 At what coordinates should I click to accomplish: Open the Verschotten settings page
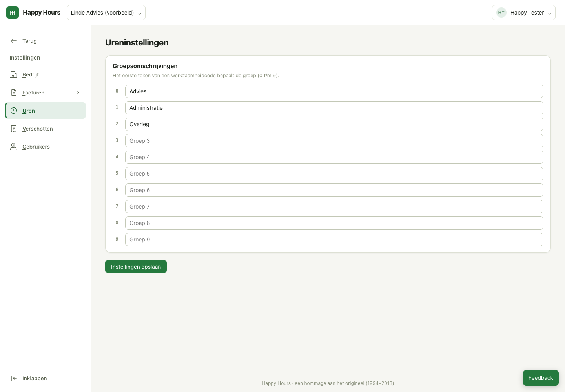46,129
